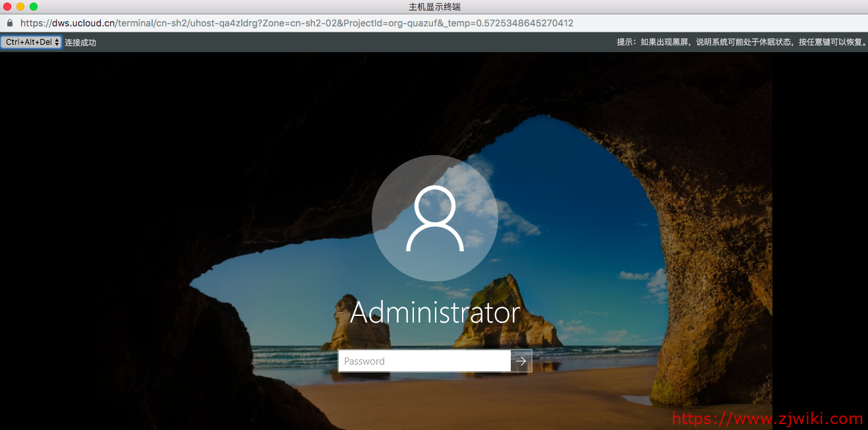Click the SSL padlock icon in the address bar
Image resolution: width=868 pixels, height=430 pixels.
[9, 22]
